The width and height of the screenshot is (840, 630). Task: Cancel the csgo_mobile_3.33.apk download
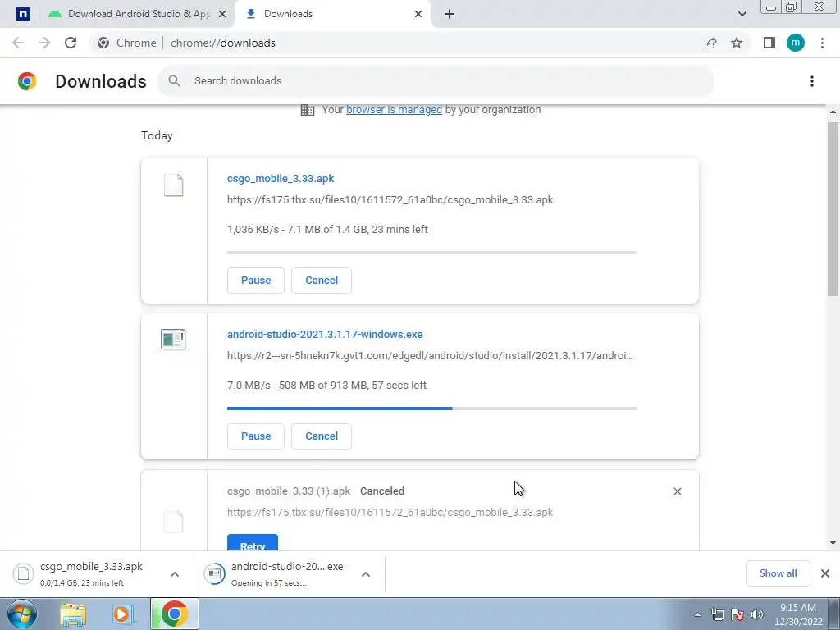pos(322,281)
